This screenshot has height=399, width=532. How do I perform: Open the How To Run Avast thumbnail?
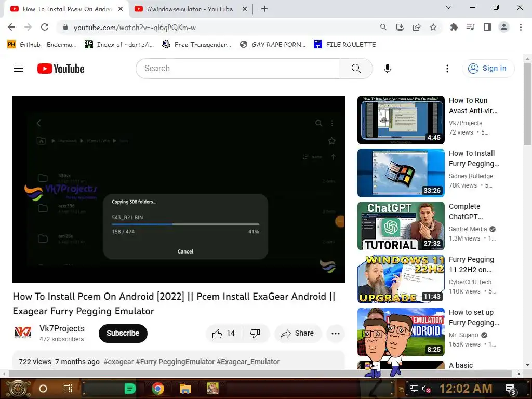(401, 120)
